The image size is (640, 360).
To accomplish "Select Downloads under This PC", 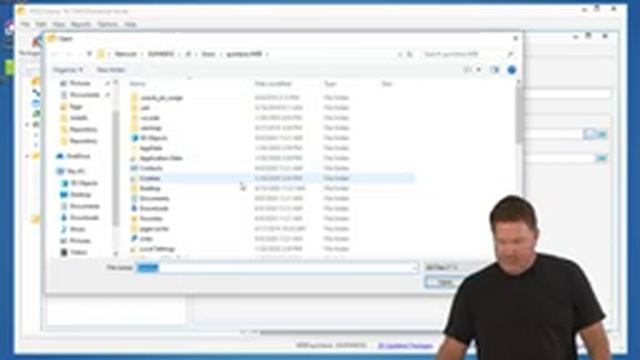I will (85, 218).
